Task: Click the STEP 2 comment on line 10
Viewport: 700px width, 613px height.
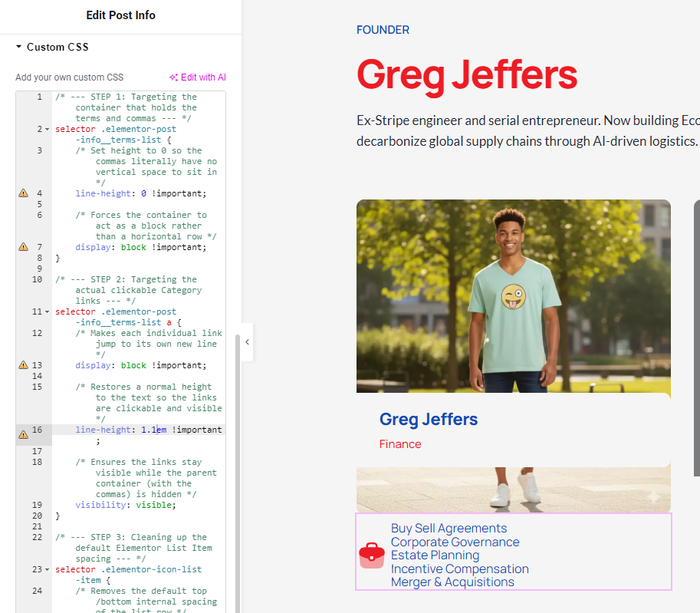Action: click(129, 291)
